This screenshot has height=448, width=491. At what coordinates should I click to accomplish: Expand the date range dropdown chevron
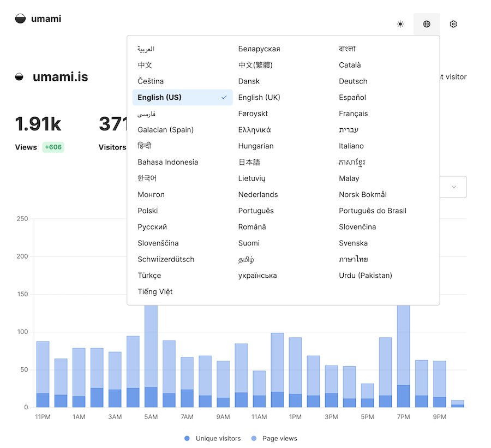coord(454,187)
